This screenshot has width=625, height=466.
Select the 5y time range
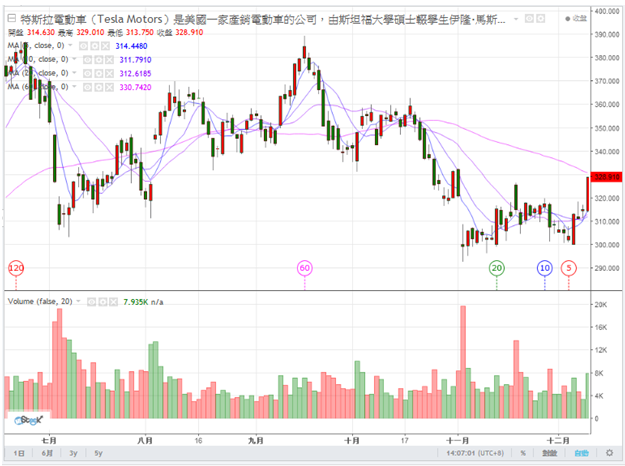pos(98,453)
